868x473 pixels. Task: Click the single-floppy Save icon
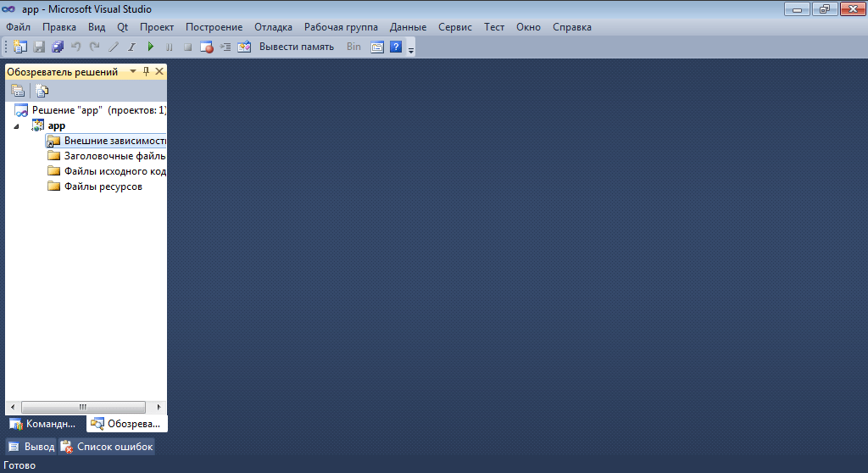coord(39,47)
